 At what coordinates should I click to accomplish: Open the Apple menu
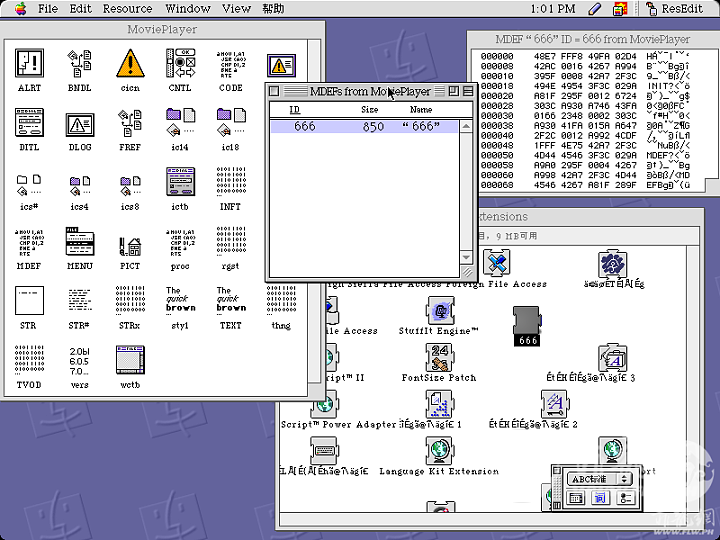point(20,9)
